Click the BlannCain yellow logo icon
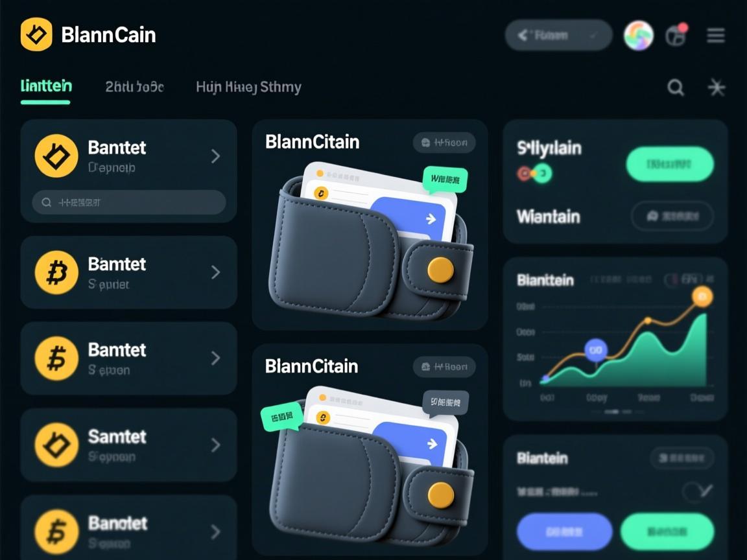 [37, 34]
